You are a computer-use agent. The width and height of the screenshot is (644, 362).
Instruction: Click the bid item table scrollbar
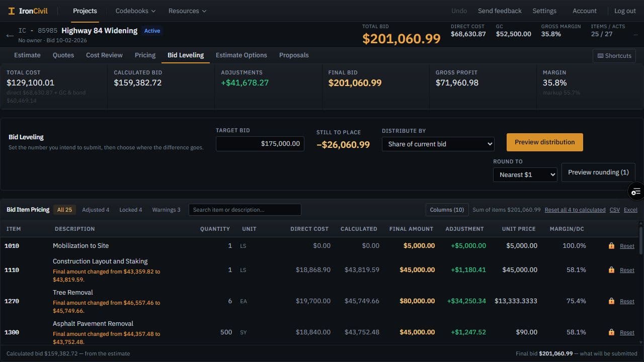(640, 240)
